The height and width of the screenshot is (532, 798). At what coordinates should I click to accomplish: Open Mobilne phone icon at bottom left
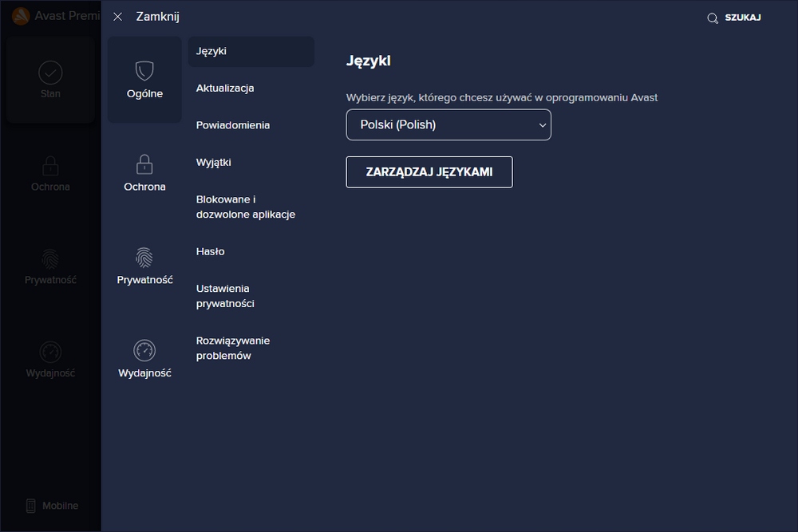[31, 506]
